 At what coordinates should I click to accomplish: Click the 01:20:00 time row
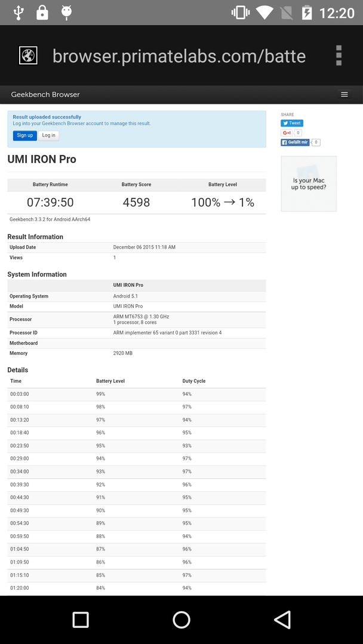coord(137,588)
